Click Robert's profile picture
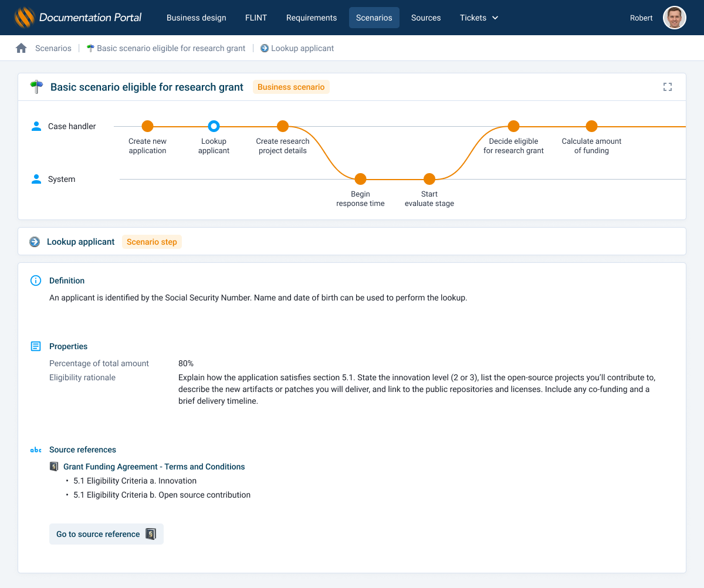This screenshot has width=704, height=588. coord(674,18)
